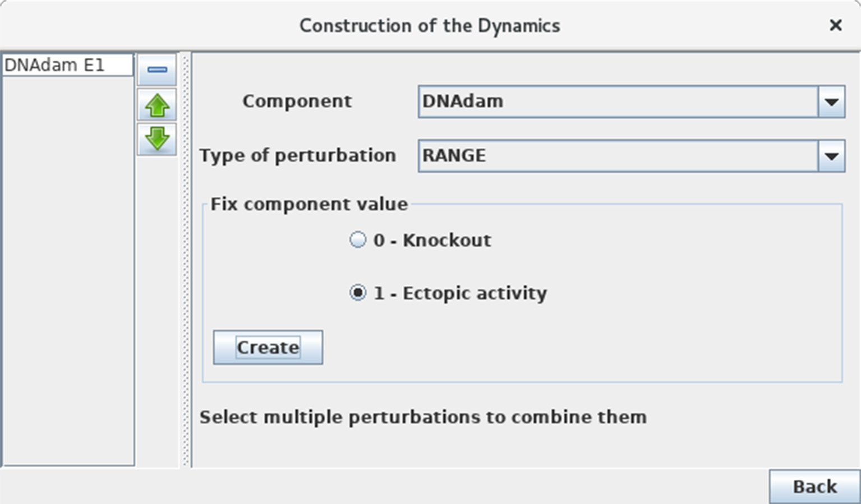Move the perturbation up with green arrow
861x504 pixels.
157,105
